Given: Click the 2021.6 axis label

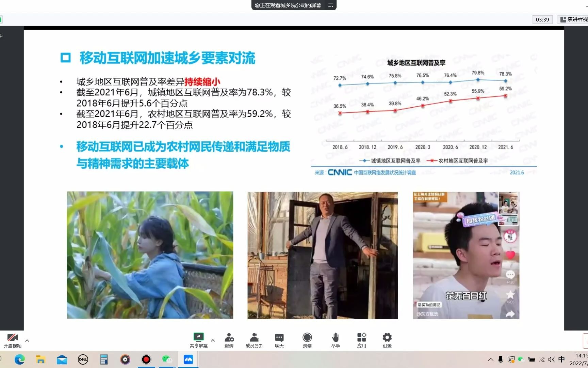Looking at the screenshot, I should pos(505,147).
